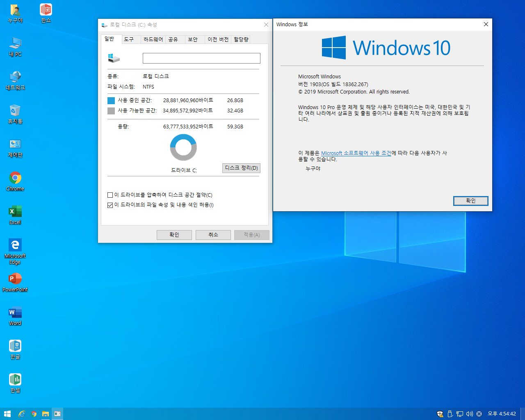525x420 pixels.
Task: Close the Windows 정보 dialog
Action: pyautogui.click(x=486, y=24)
